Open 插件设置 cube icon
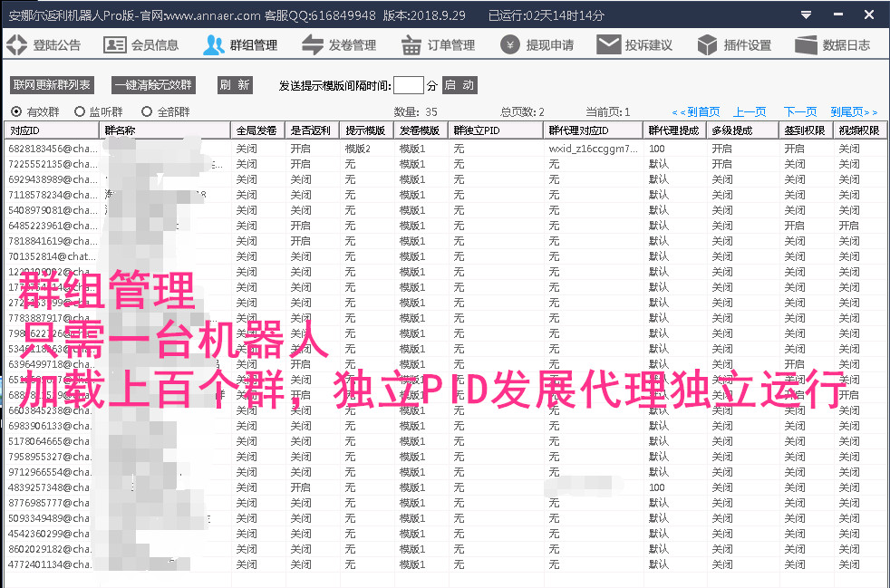 pyautogui.click(x=707, y=44)
